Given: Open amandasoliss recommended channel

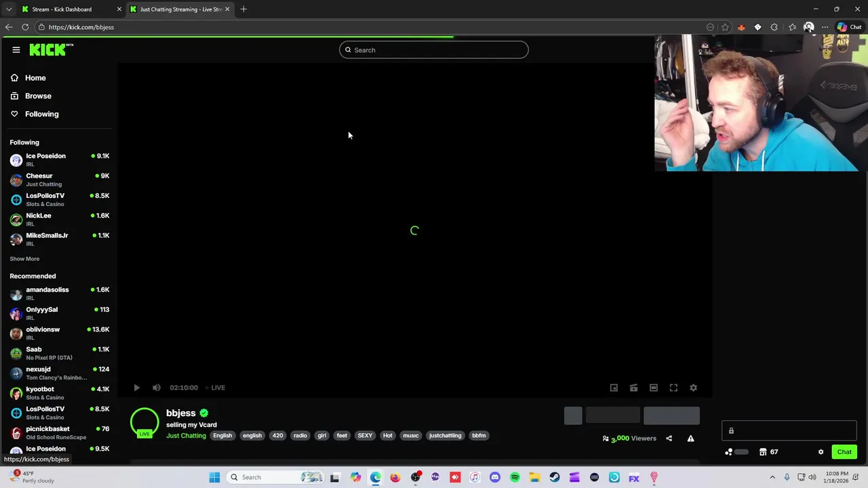Looking at the screenshot, I should 60,293.
